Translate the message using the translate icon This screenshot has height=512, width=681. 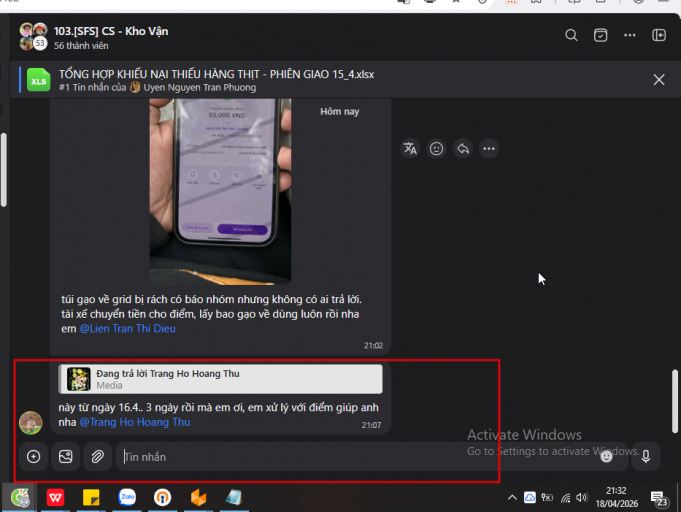click(x=410, y=149)
